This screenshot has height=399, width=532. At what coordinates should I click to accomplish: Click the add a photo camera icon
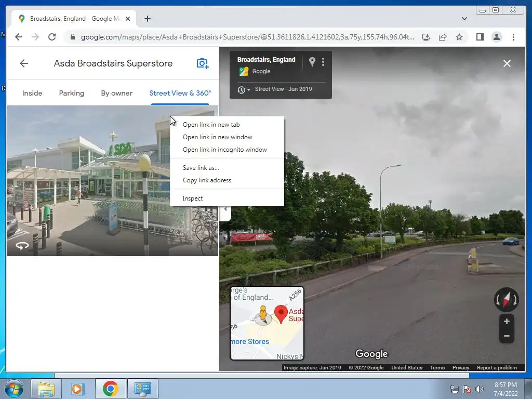point(203,63)
